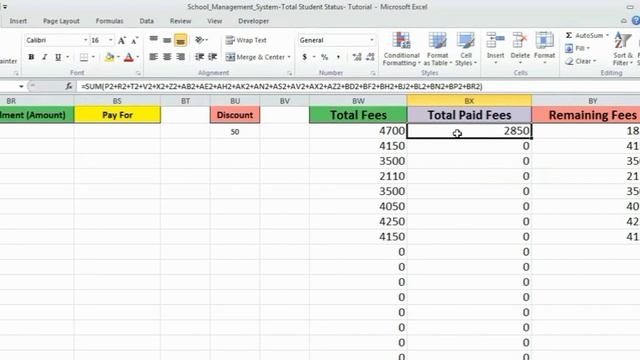The height and width of the screenshot is (360, 640).
Task: Decrease font size with Shrink Font
Action: click(x=134, y=40)
